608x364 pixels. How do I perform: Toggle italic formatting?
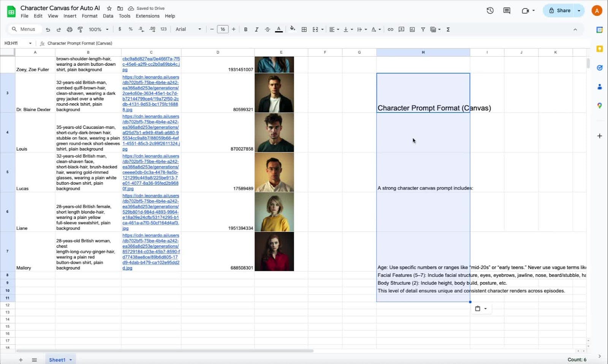click(x=256, y=29)
